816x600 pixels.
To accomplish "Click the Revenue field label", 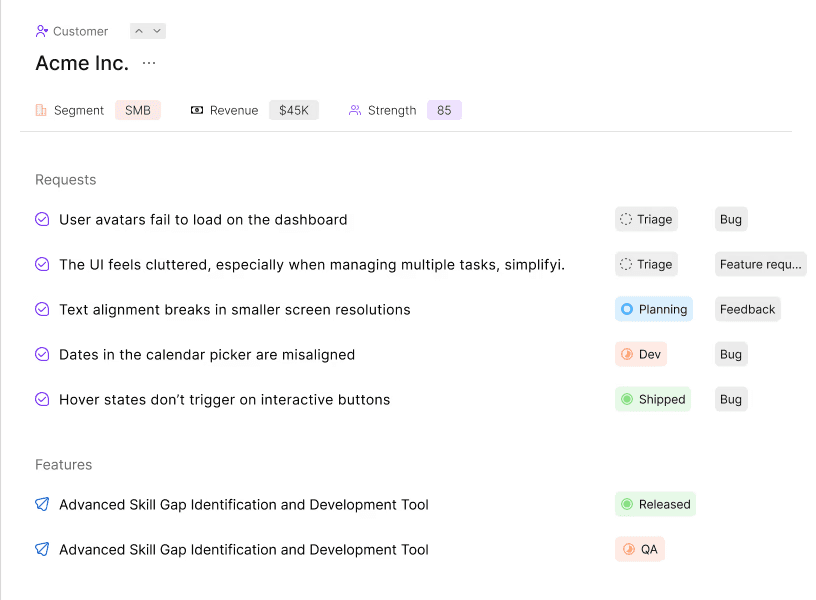I will tap(234, 110).
